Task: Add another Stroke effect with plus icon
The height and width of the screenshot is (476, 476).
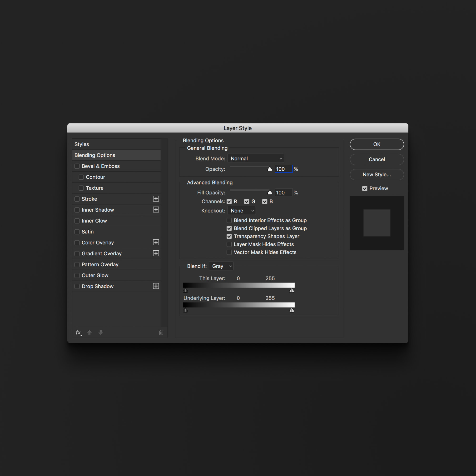Action: [x=156, y=199]
